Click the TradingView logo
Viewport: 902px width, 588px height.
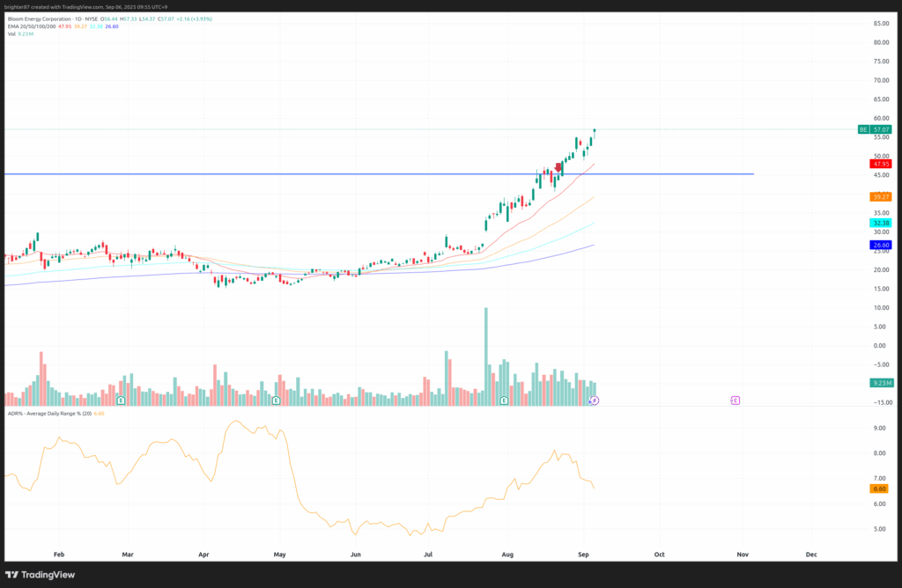pyautogui.click(x=41, y=575)
